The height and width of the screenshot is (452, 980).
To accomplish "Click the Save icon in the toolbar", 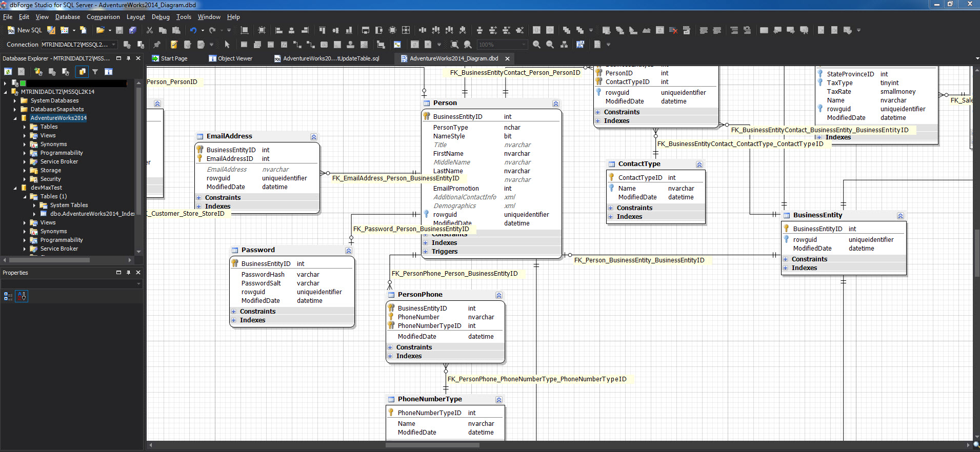I will coord(119,30).
